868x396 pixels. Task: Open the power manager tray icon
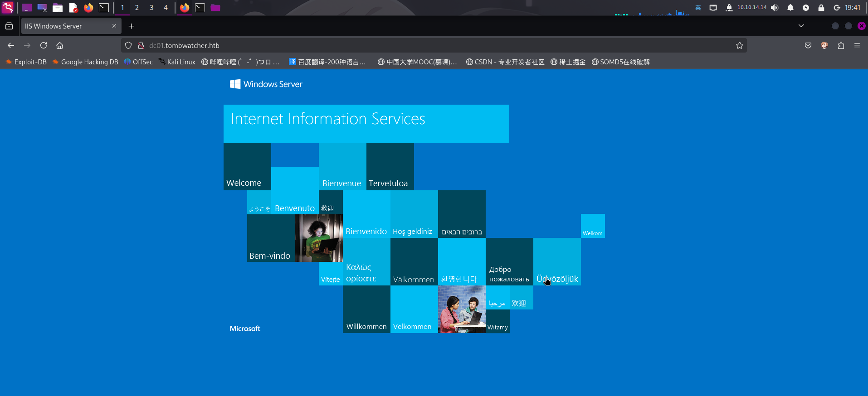[806, 8]
